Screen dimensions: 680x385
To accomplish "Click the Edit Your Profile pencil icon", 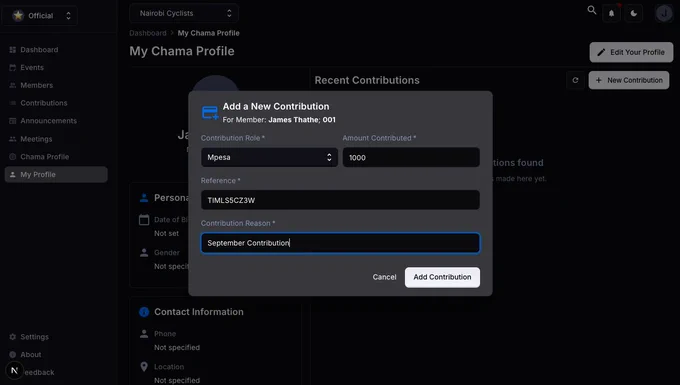I will (x=601, y=52).
